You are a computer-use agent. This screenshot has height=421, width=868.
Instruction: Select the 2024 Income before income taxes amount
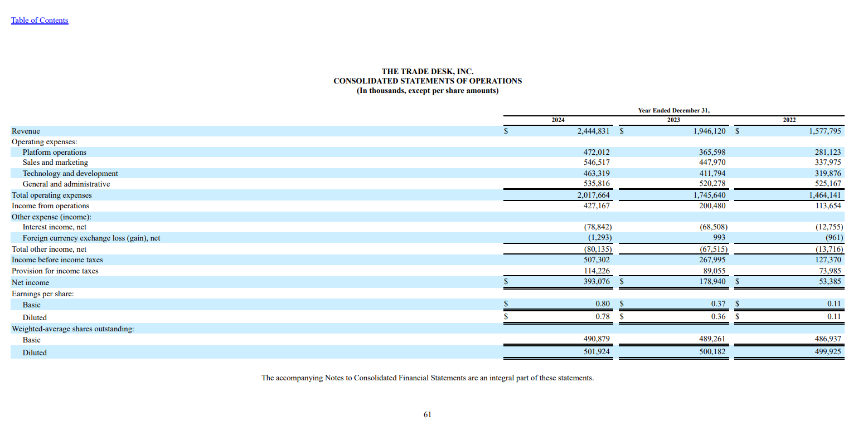pos(597,260)
